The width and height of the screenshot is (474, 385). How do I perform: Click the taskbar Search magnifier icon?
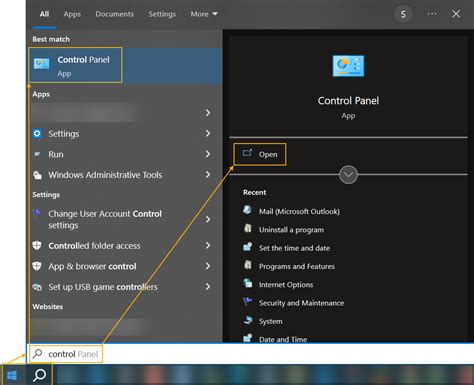(39, 375)
